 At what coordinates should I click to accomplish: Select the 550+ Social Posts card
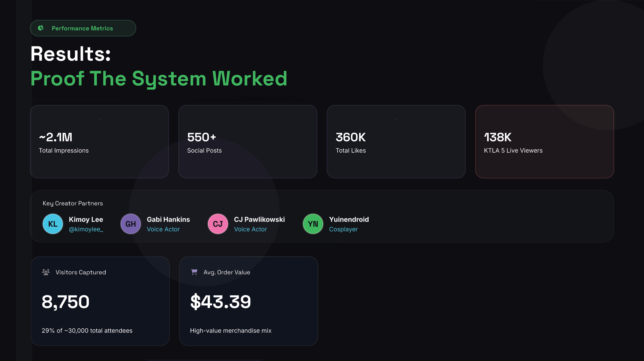point(248,142)
